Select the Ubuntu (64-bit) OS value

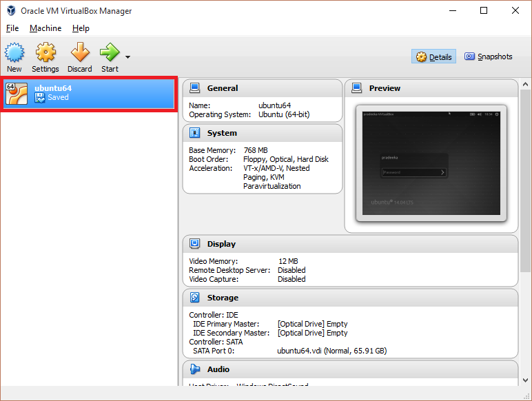click(x=284, y=114)
